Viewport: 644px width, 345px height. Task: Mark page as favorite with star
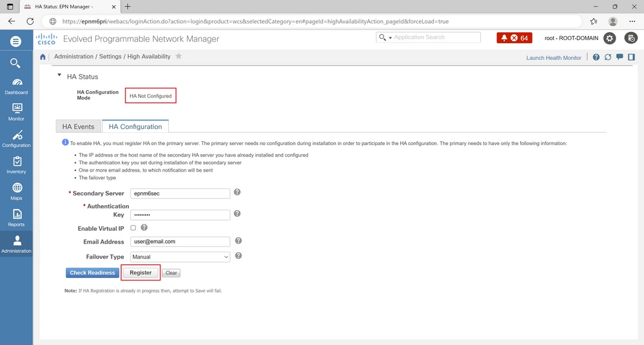(x=179, y=56)
